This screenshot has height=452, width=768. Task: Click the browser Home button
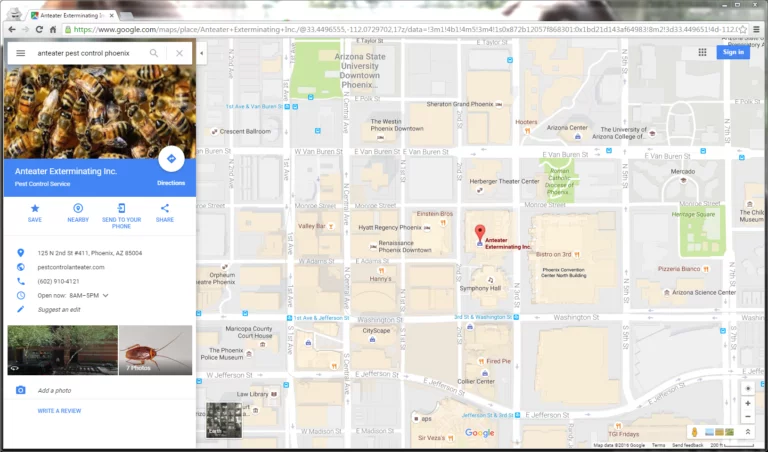click(x=53, y=29)
